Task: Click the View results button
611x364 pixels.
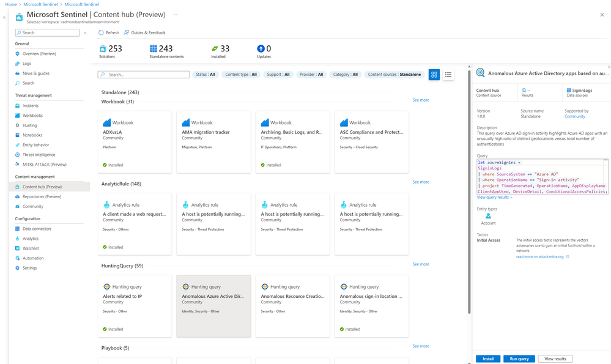Action: [x=555, y=359]
